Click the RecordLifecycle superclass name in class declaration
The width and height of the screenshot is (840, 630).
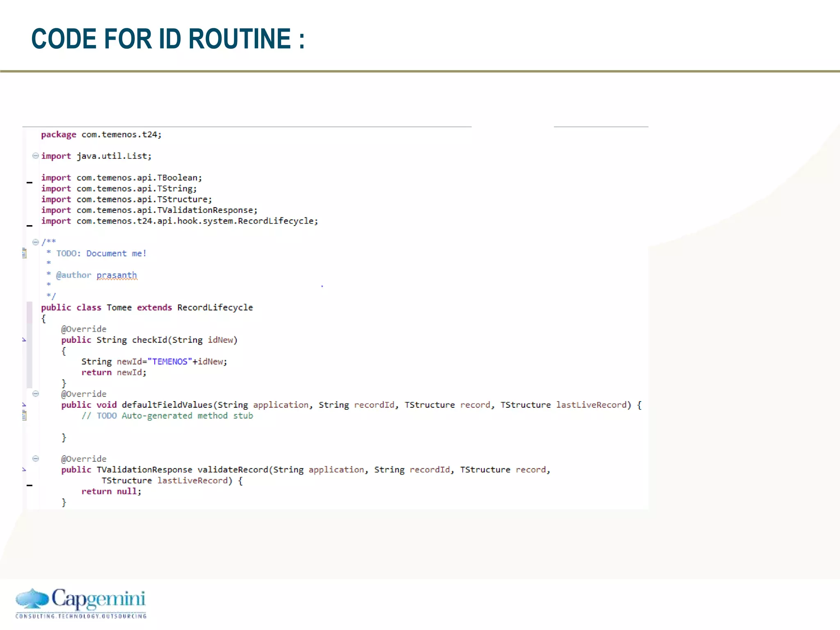(215, 308)
